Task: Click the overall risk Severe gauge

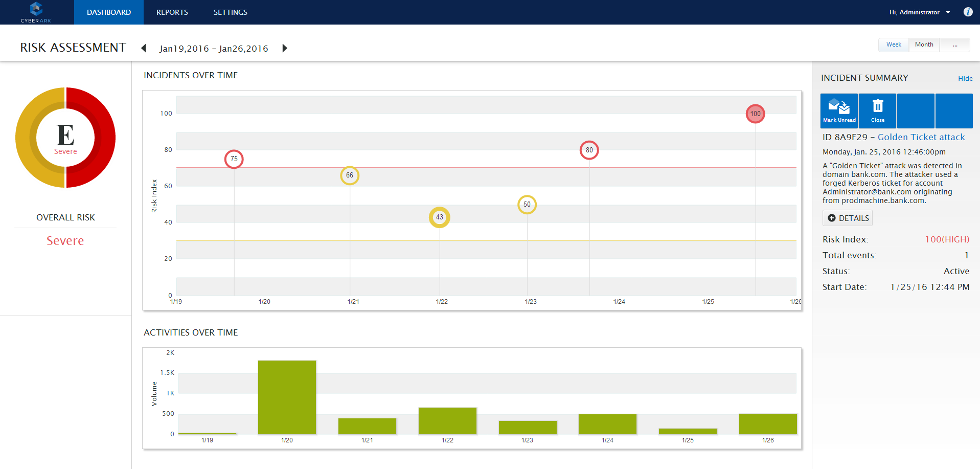Action: 65,138
